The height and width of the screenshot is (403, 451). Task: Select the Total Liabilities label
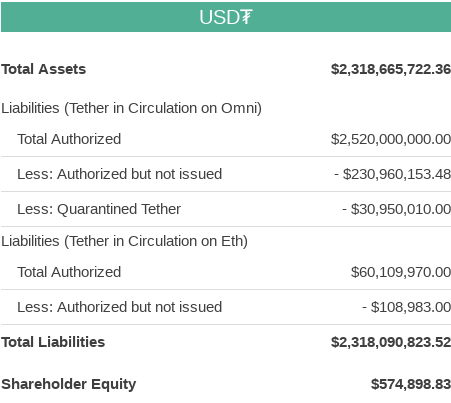pos(53,342)
